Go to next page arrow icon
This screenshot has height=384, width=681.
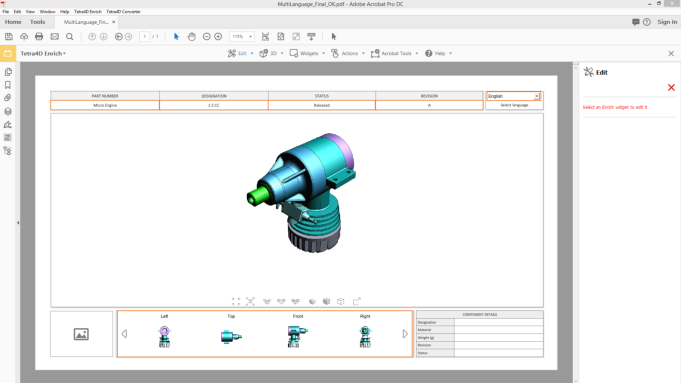(x=103, y=36)
